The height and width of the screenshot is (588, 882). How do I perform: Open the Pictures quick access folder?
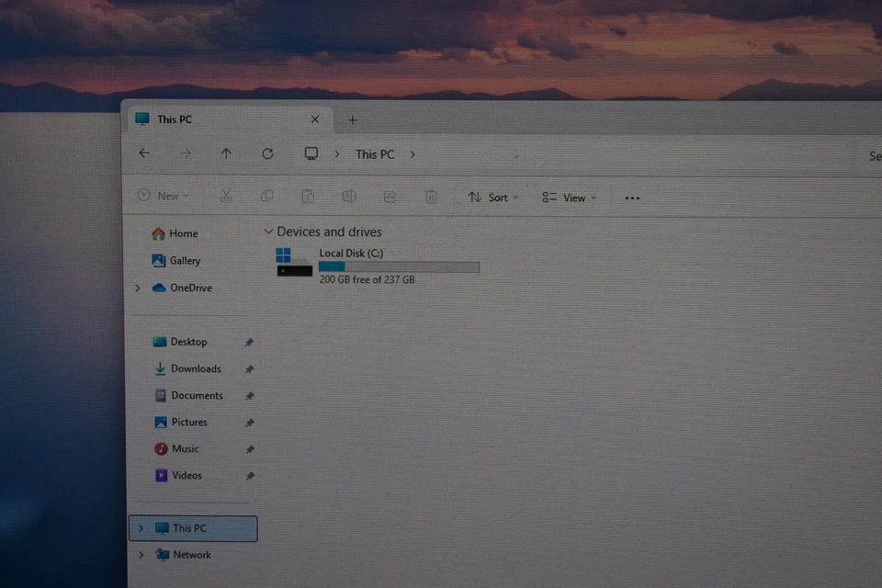(x=181, y=422)
